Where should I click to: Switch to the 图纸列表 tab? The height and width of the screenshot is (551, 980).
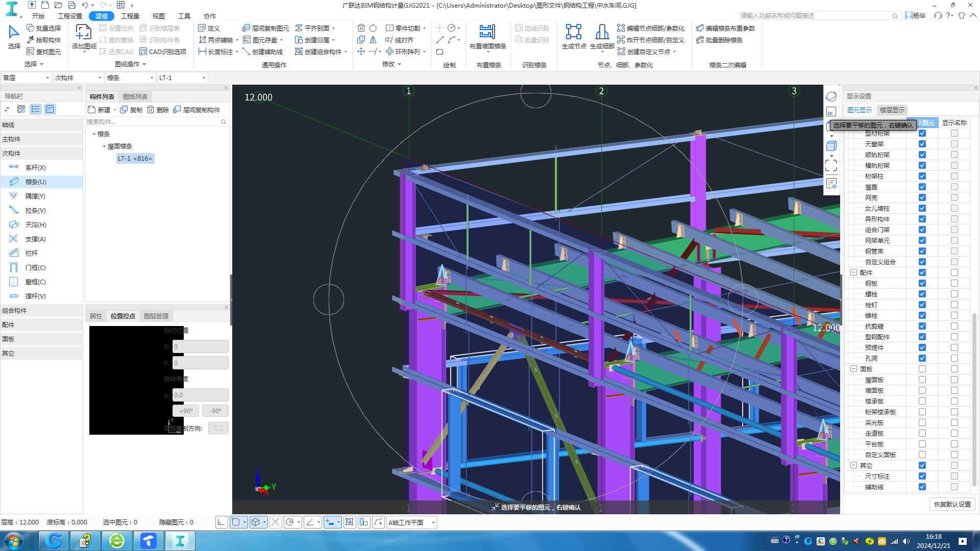click(135, 96)
